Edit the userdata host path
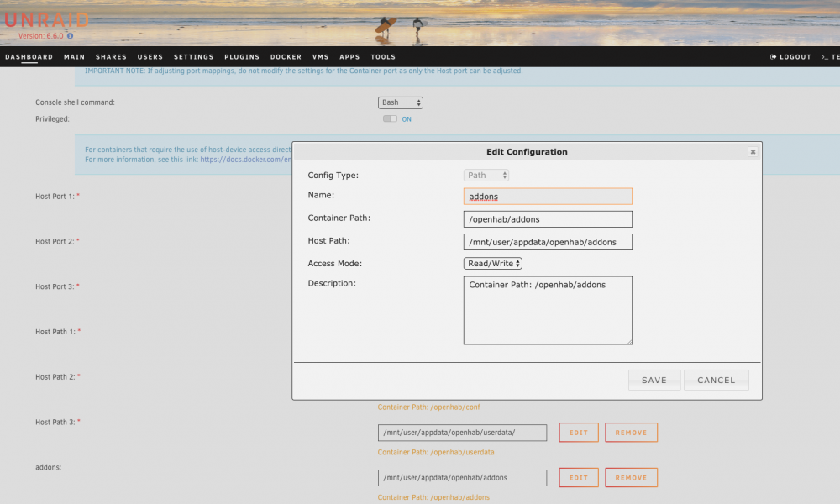 579,433
